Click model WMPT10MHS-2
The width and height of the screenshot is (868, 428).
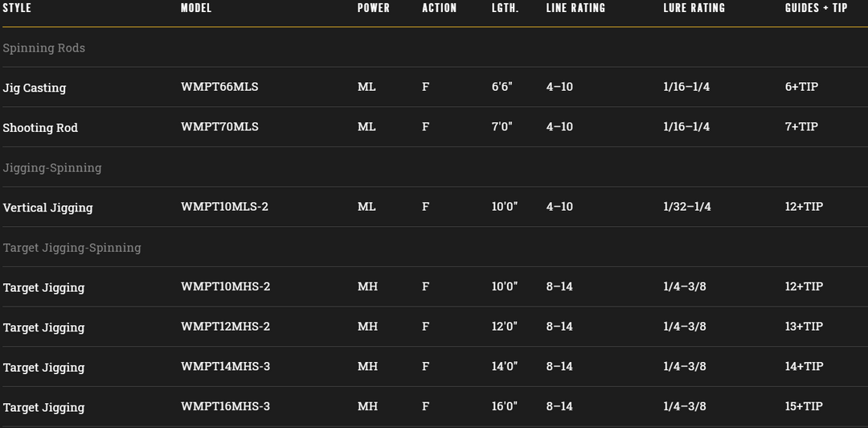[225, 286]
